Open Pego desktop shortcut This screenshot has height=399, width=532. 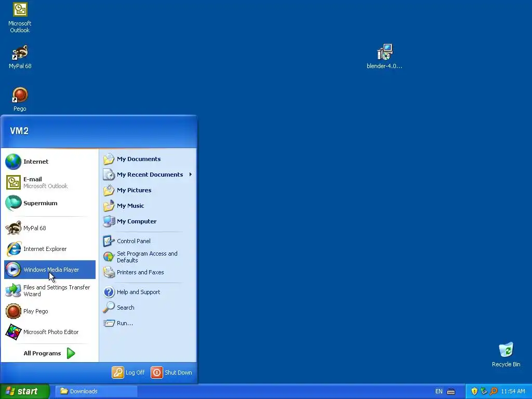20,99
